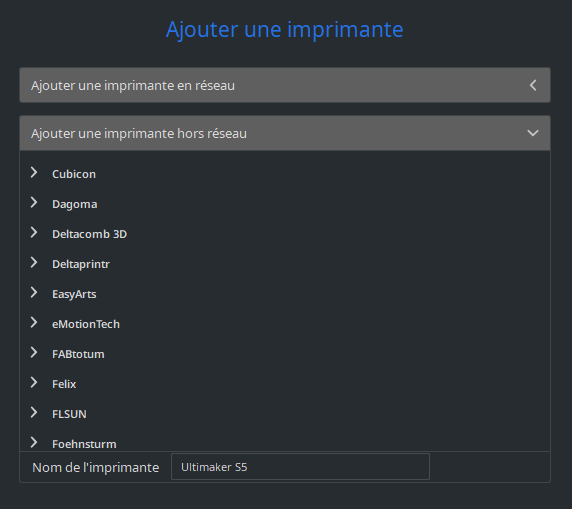Expand the FLSUN chevron
The height and width of the screenshot is (509, 572).
click(x=34, y=412)
